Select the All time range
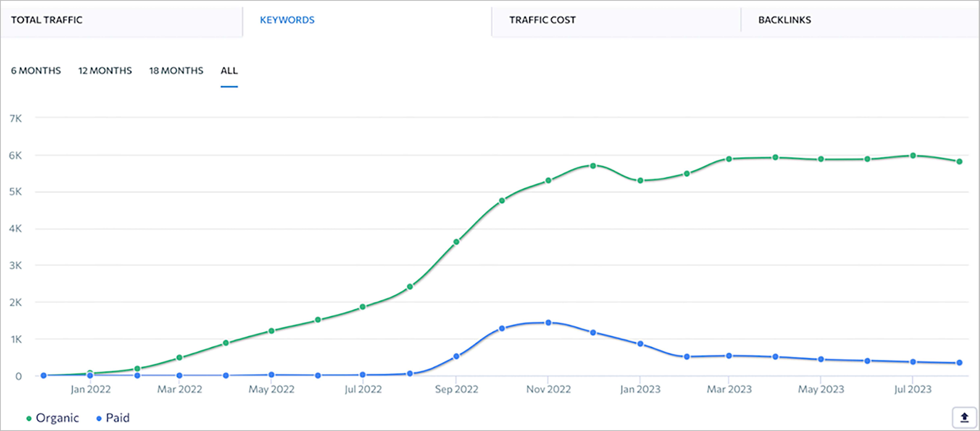This screenshot has width=980, height=431. point(229,71)
